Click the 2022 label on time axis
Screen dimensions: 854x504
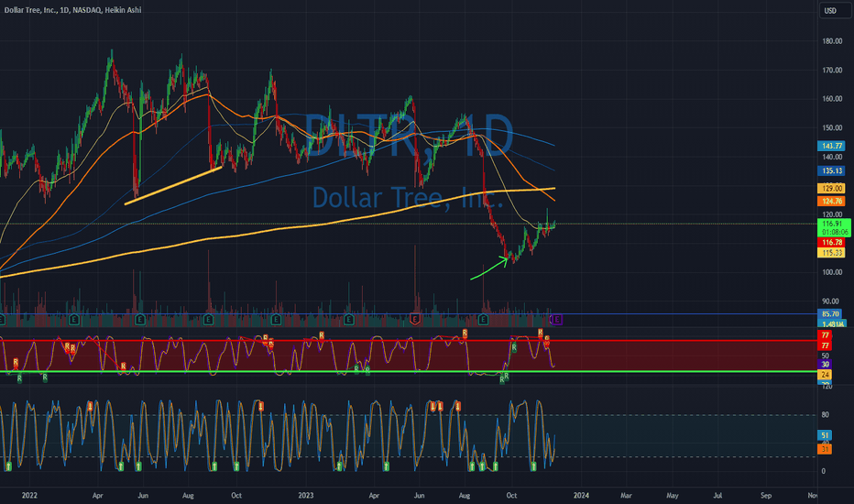coord(29,495)
